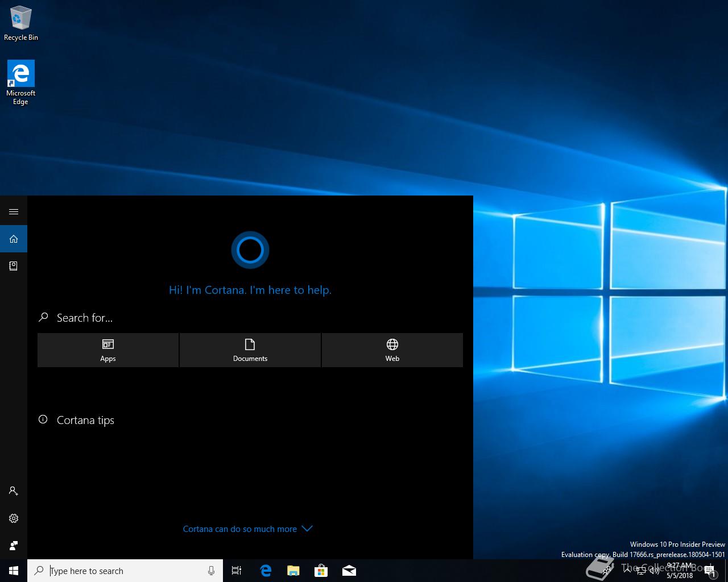Click the clock showing 9:27 AM

680,571
